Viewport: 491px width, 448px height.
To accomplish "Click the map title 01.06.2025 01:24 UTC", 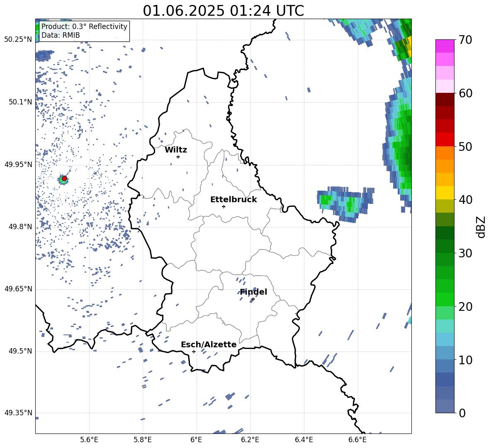I will (x=224, y=11).
